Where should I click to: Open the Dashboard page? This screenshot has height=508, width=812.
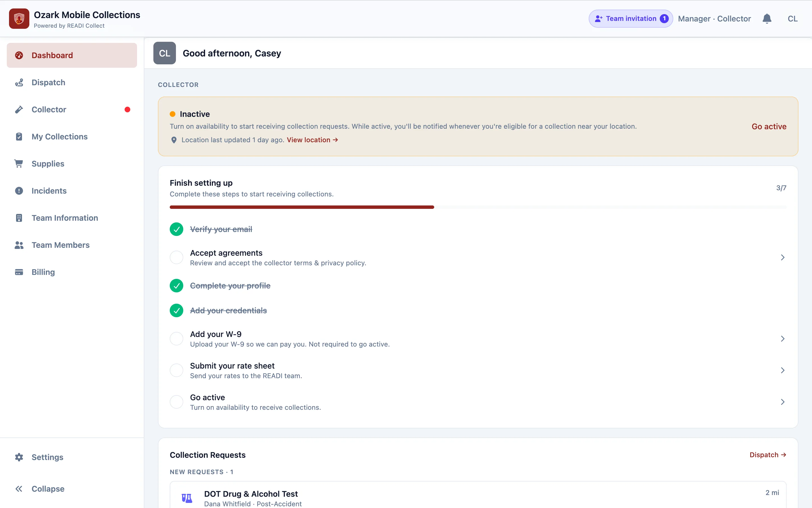[x=72, y=55]
